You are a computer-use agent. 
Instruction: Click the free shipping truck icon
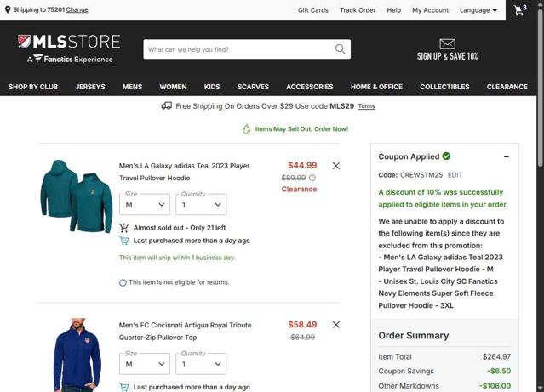(x=167, y=105)
